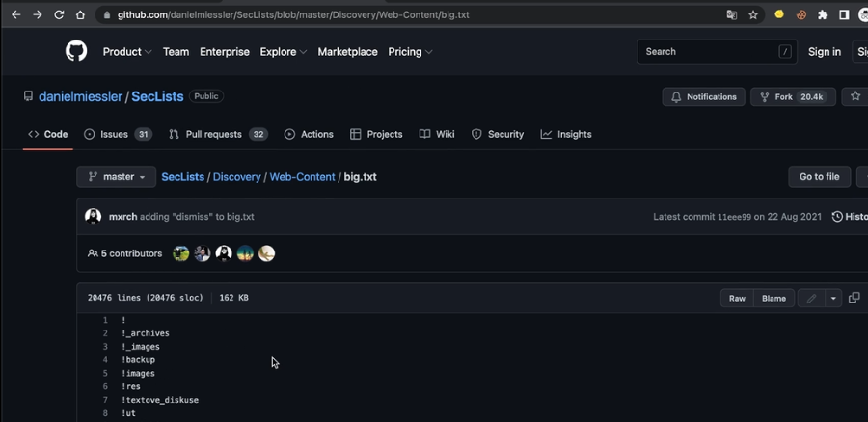Open Discovery breadcrumb folder
The width and height of the screenshot is (868, 422).
(x=237, y=177)
